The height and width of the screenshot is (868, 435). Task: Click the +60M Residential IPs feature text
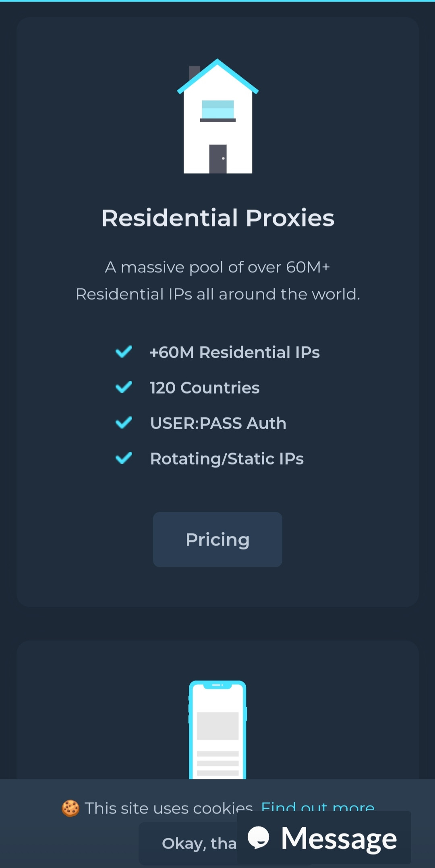pyautogui.click(x=234, y=352)
